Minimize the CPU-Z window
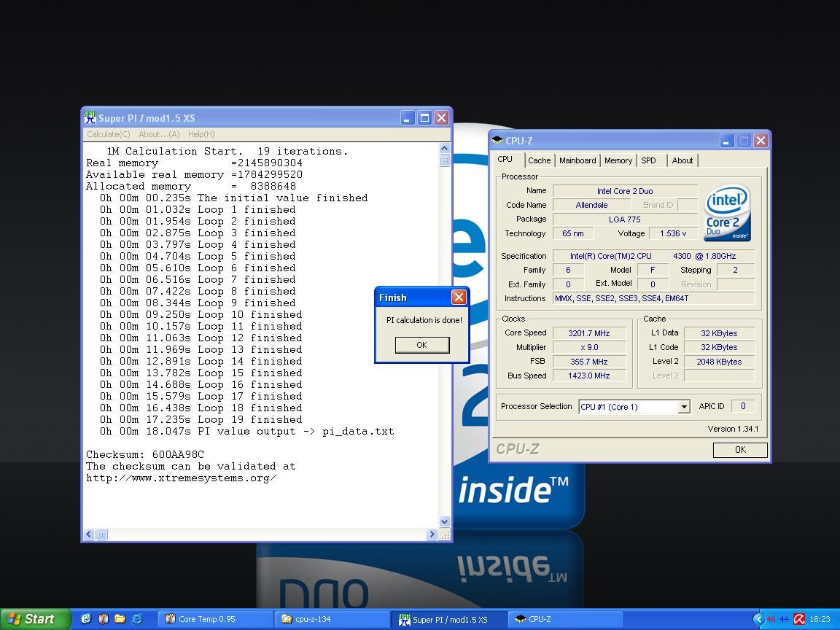The width and height of the screenshot is (840, 630). pos(727,140)
